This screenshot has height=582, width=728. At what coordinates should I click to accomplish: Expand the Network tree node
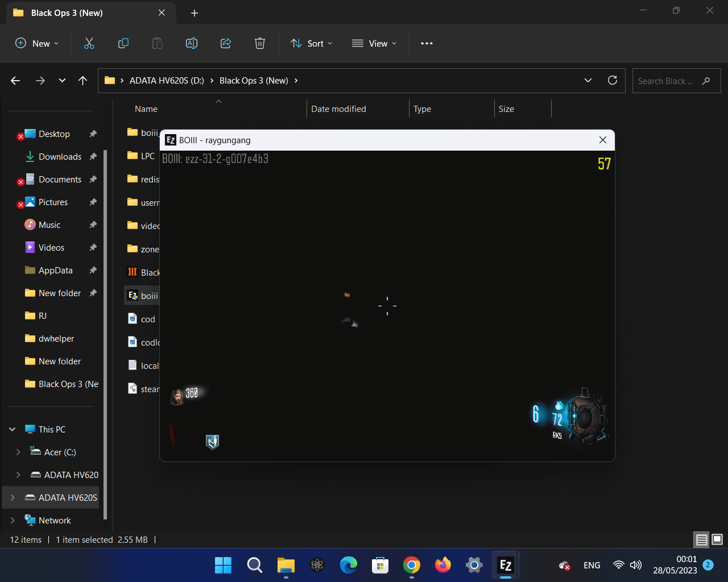13,520
